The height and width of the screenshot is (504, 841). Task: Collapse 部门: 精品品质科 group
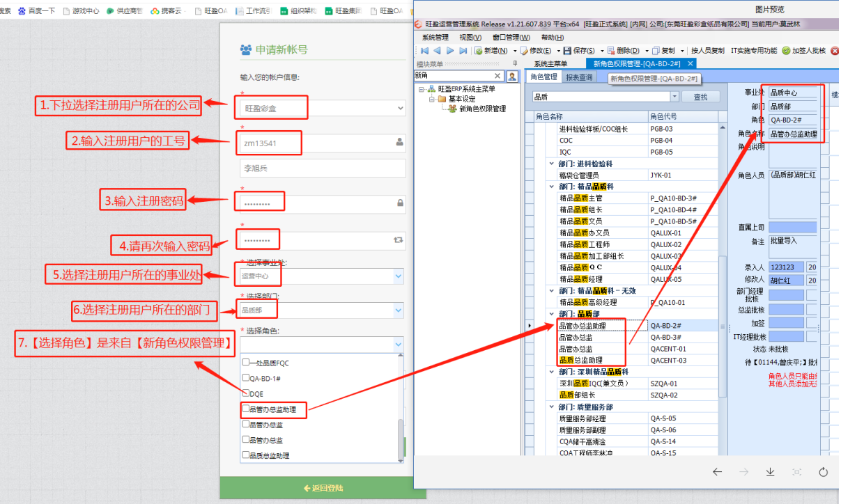tap(553, 187)
